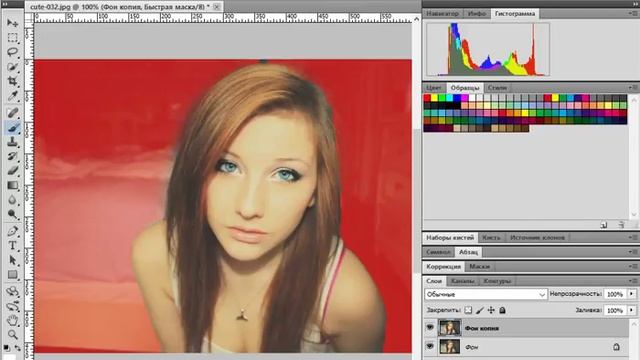Select the History Brush tool
640x360 pixels.
point(12,157)
